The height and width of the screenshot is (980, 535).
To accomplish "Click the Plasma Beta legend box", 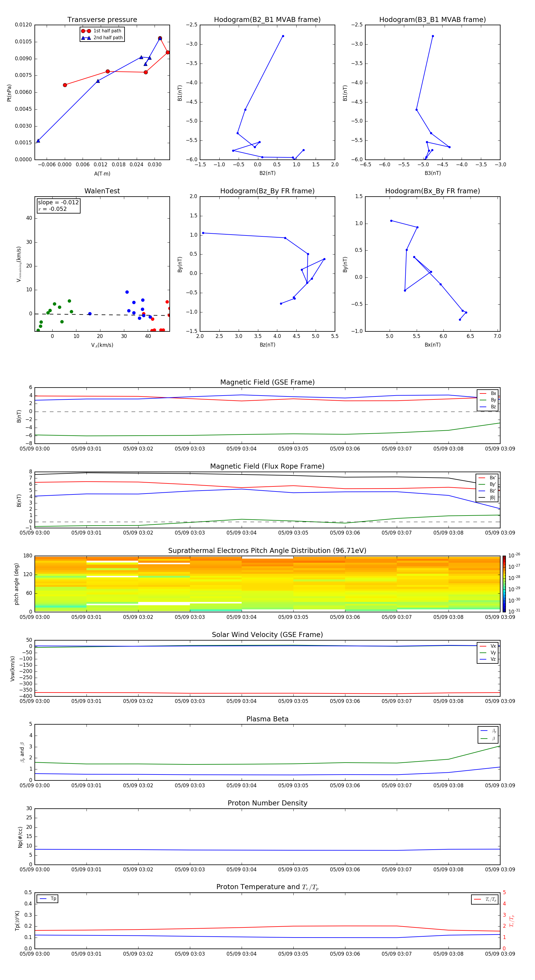I will (x=488, y=735).
